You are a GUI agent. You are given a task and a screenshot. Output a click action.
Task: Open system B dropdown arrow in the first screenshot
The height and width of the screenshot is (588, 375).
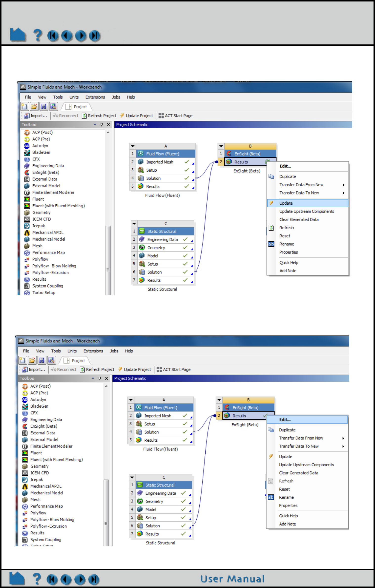(x=221, y=146)
